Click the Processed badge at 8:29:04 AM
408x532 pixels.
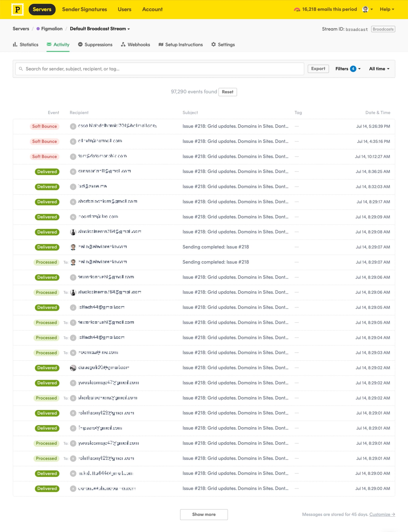coord(46,338)
